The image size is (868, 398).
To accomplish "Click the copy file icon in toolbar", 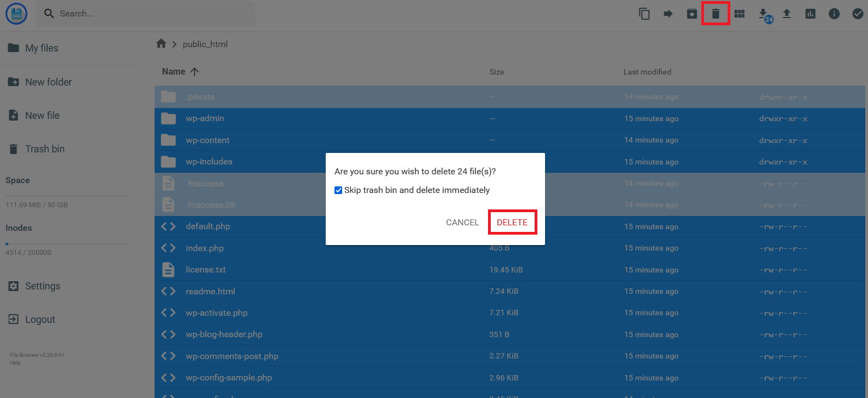I will tap(644, 14).
